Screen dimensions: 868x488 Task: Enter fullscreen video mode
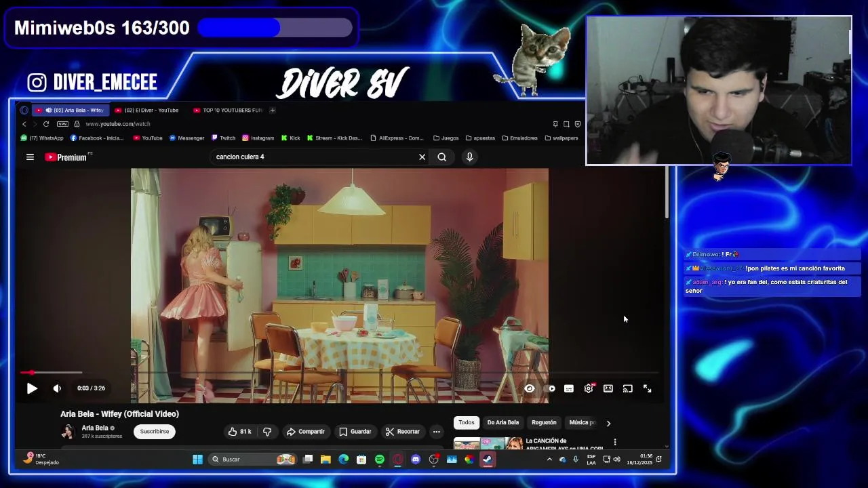(x=648, y=388)
